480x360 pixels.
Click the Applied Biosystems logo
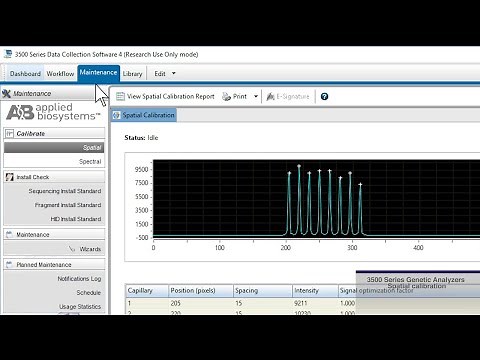pyautogui.click(x=53, y=112)
